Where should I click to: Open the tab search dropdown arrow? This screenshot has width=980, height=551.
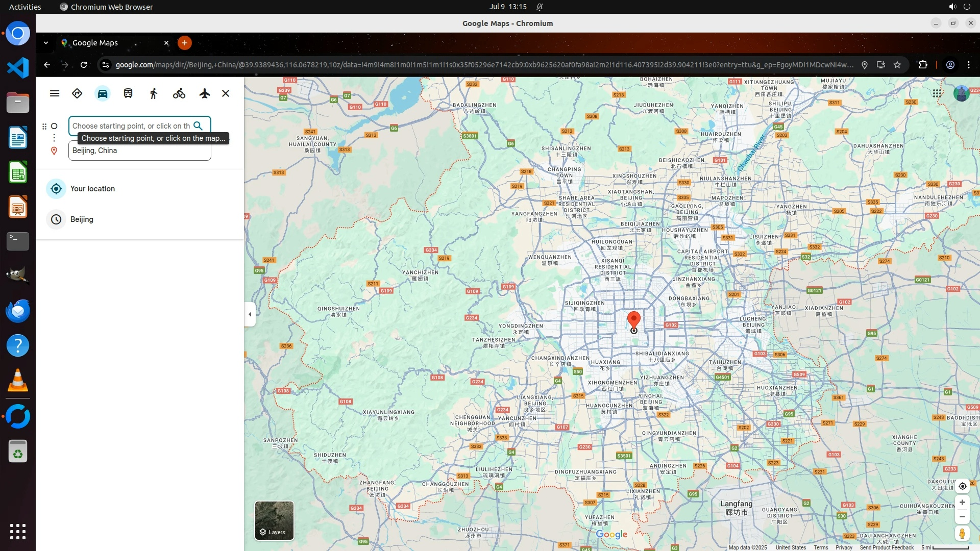tap(46, 43)
